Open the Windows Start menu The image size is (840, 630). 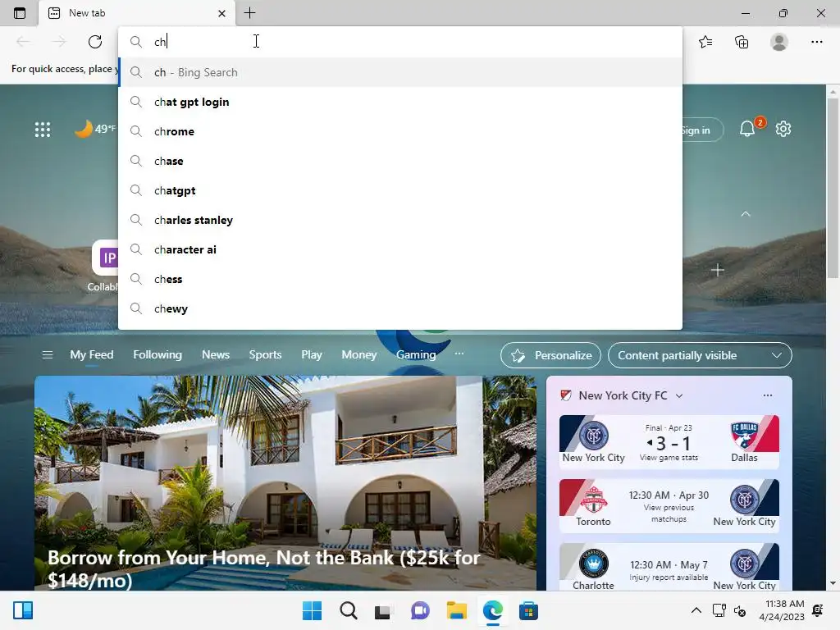[x=312, y=610]
